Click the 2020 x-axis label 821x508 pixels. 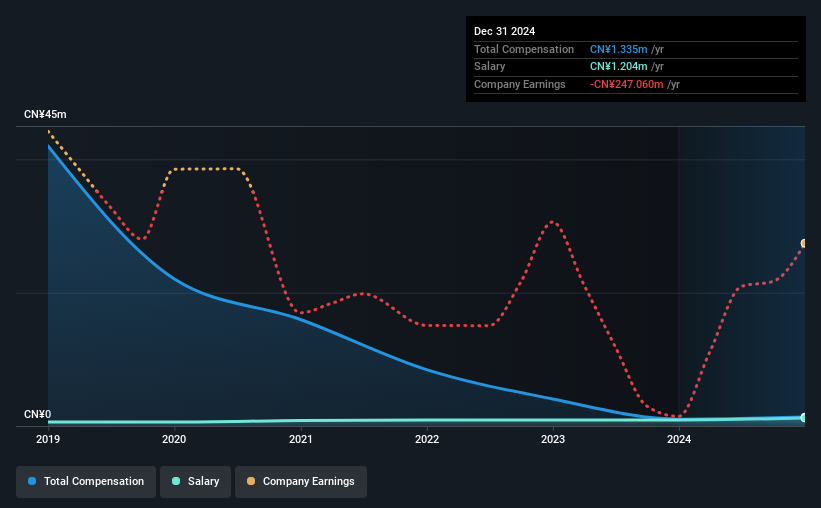click(174, 439)
